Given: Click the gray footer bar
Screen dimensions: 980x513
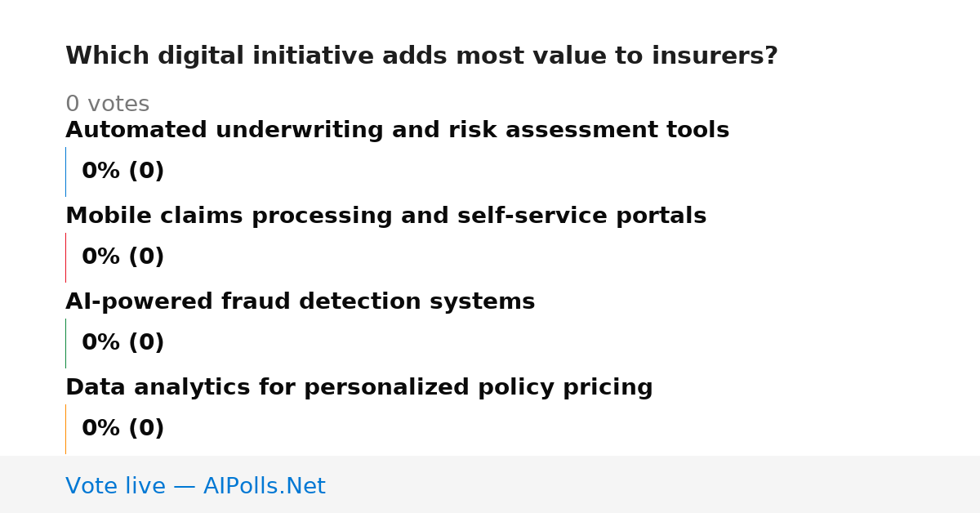Looking at the screenshot, I should (x=490, y=484).
